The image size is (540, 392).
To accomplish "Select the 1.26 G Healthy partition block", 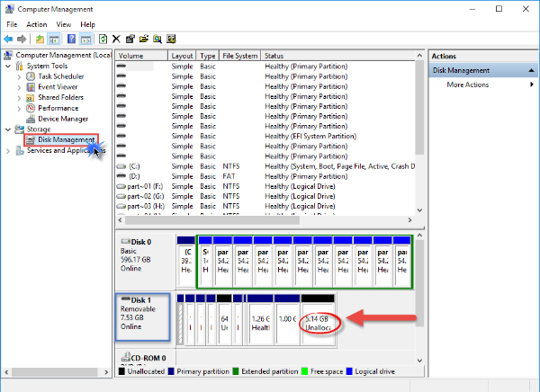I will click(260, 320).
